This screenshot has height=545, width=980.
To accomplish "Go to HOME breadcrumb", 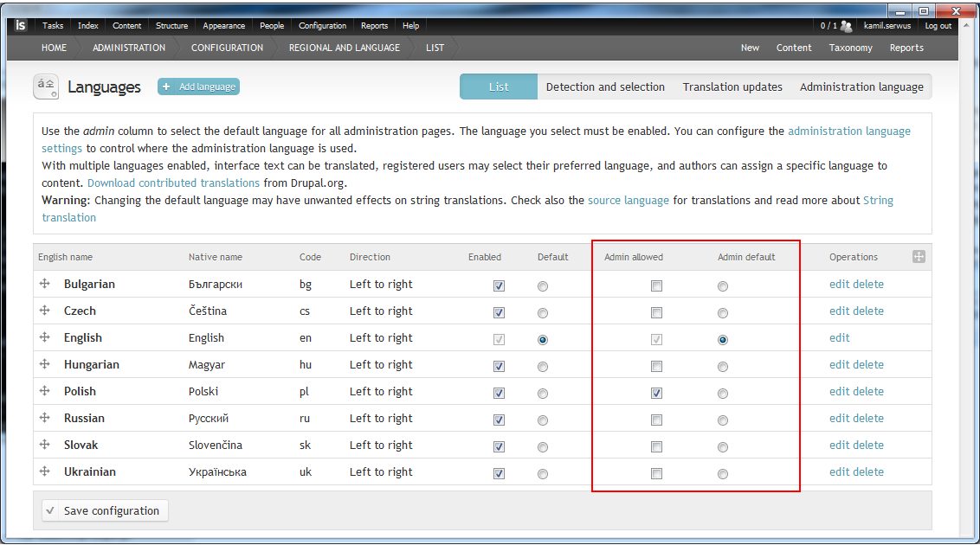I will 54,48.
